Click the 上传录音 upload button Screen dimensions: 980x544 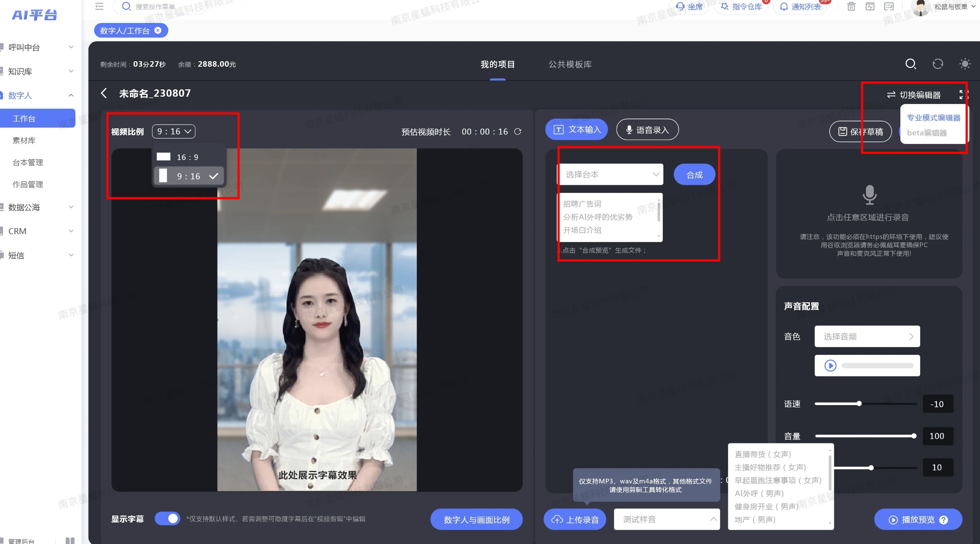[575, 519]
